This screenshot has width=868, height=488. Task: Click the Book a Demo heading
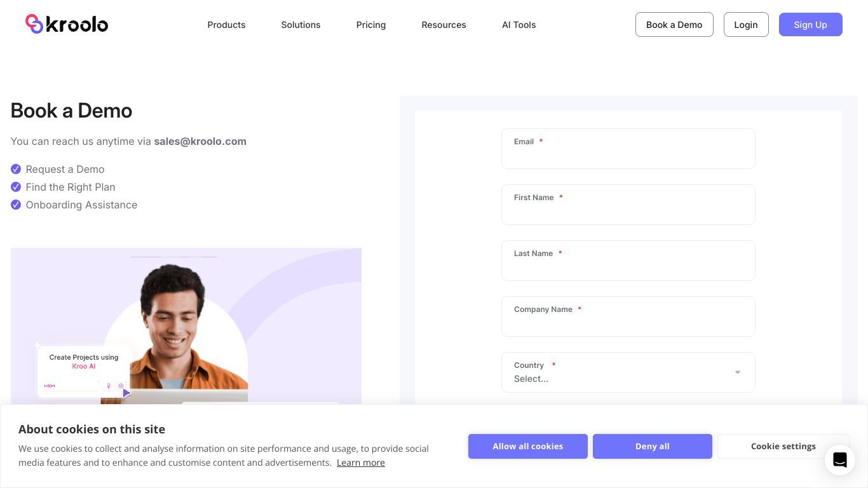click(x=71, y=111)
